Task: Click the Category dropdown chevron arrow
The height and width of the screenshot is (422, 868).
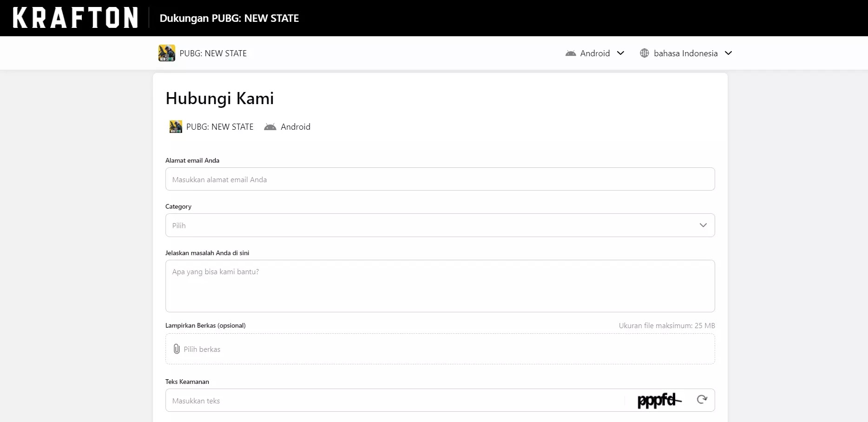Action: tap(703, 225)
